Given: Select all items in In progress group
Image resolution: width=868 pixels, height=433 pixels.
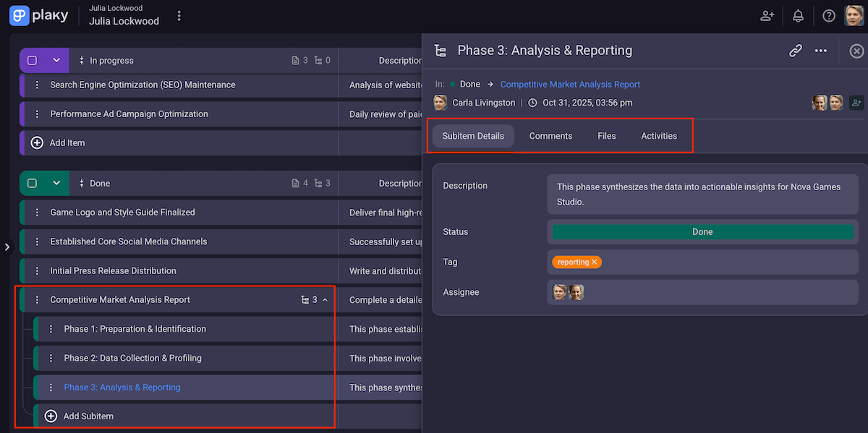Looking at the screenshot, I should (x=32, y=61).
